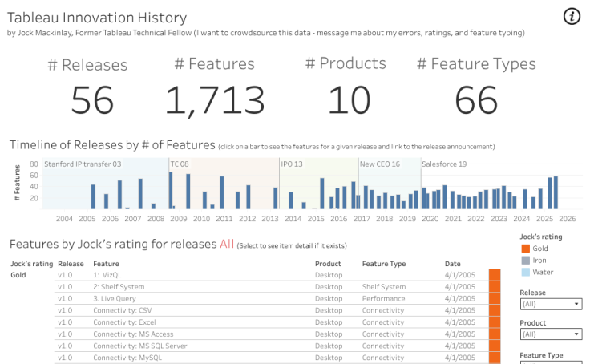Select the Iron rating legend swatch
The image size is (590, 364).
[x=525, y=261]
